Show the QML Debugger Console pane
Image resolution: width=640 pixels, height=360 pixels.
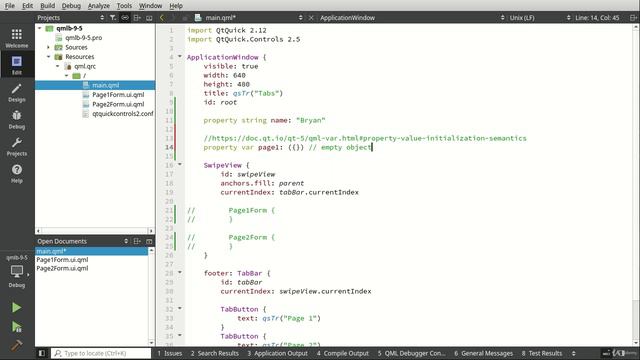[x=411, y=353]
